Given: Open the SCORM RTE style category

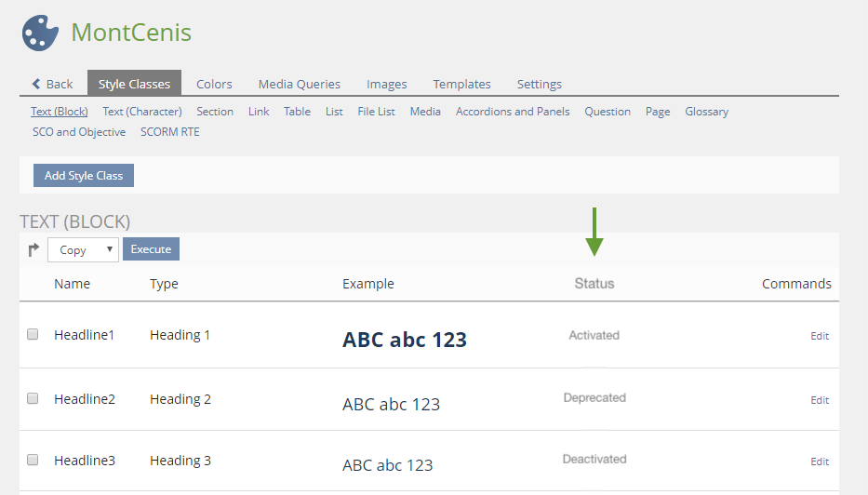Looking at the screenshot, I should coord(170,132).
